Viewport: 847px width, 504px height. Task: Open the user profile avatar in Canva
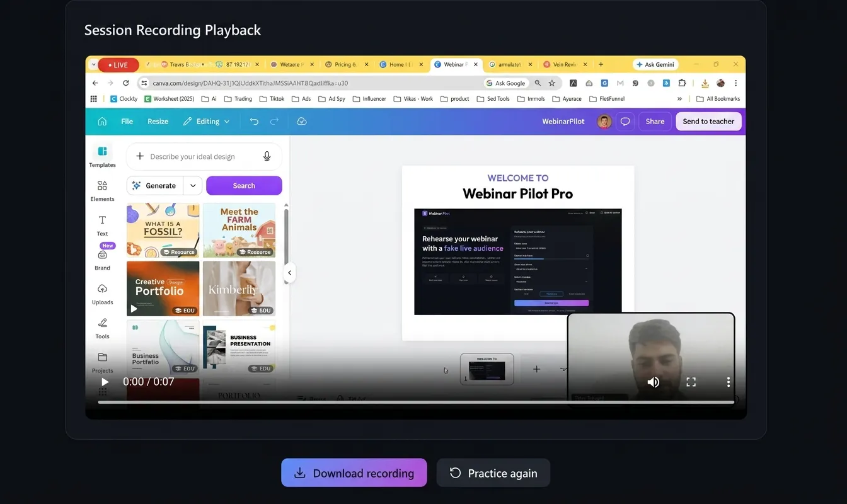(604, 122)
